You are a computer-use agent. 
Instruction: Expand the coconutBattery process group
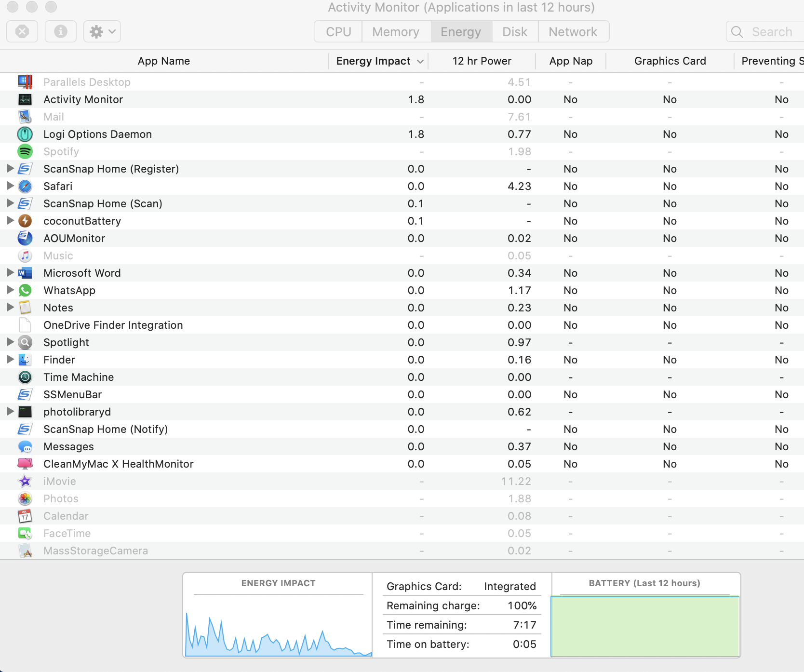(10, 221)
